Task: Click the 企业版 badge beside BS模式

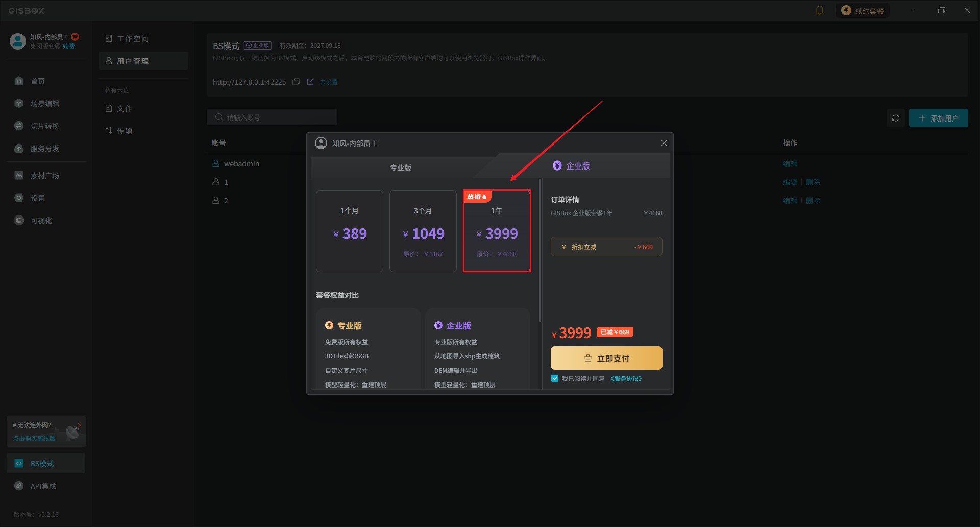Action: click(258, 46)
